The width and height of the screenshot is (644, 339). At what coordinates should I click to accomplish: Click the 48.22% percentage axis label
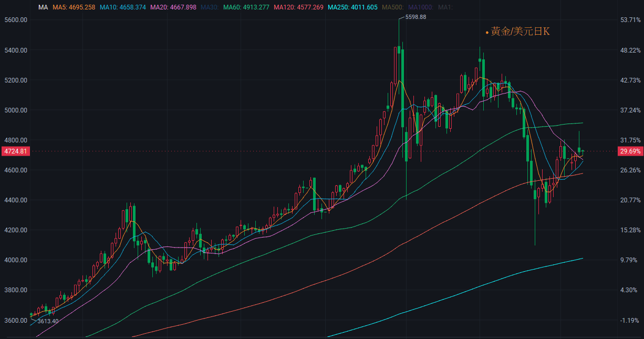(631, 50)
